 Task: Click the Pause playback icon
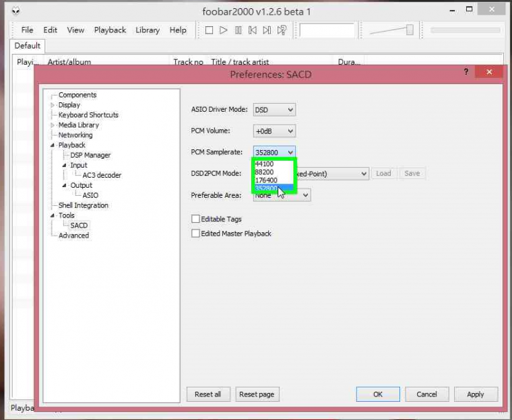pyautogui.click(x=238, y=30)
